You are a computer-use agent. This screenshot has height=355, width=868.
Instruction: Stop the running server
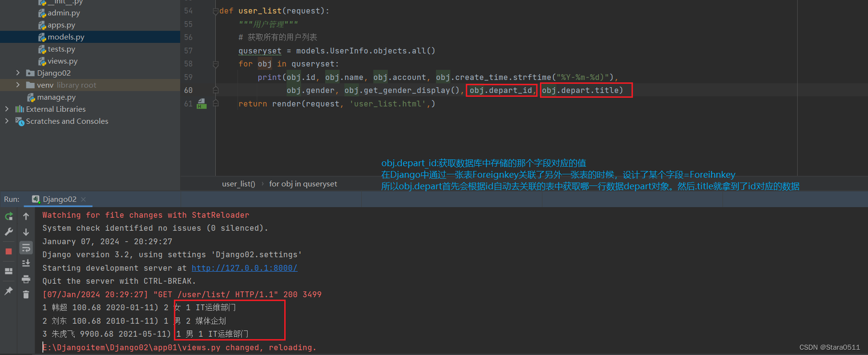[x=9, y=251]
